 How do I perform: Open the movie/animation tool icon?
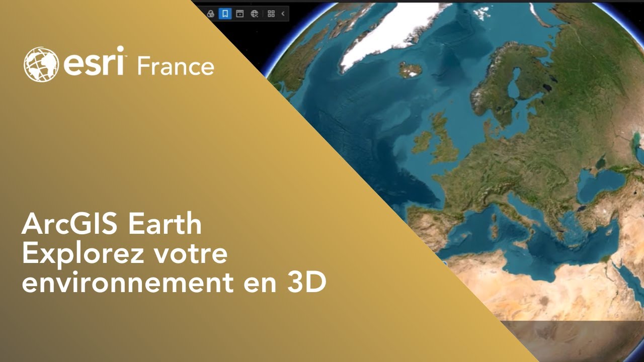[x=240, y=14]
